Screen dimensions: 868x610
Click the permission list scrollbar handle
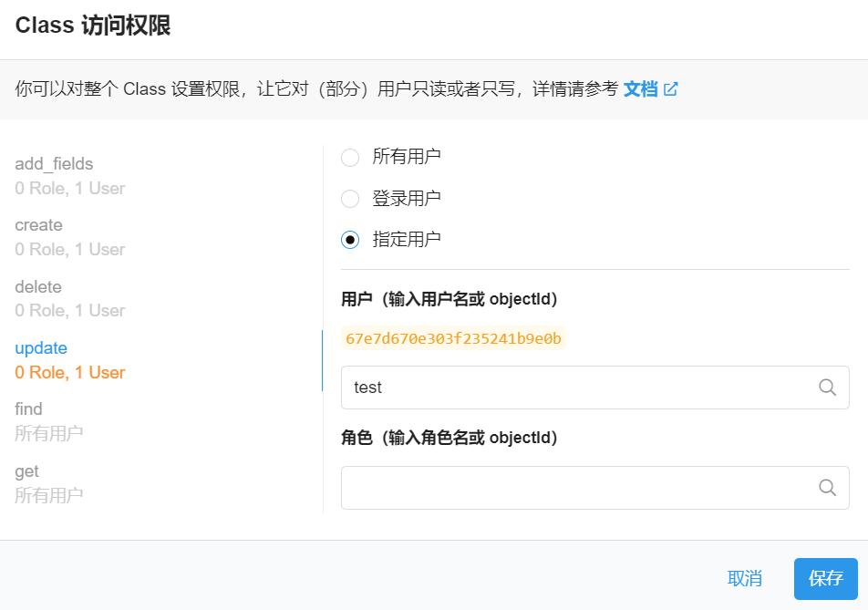(322, 361)
